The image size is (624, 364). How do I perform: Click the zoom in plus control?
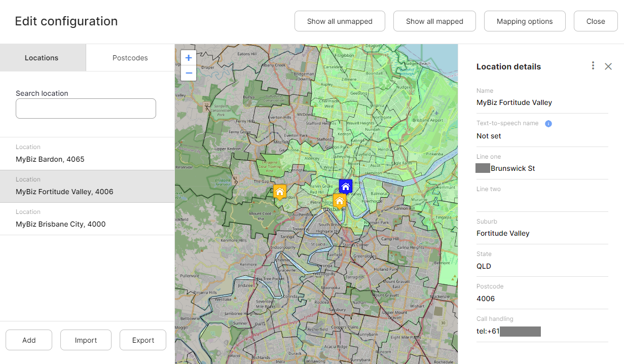pos(188,58)
